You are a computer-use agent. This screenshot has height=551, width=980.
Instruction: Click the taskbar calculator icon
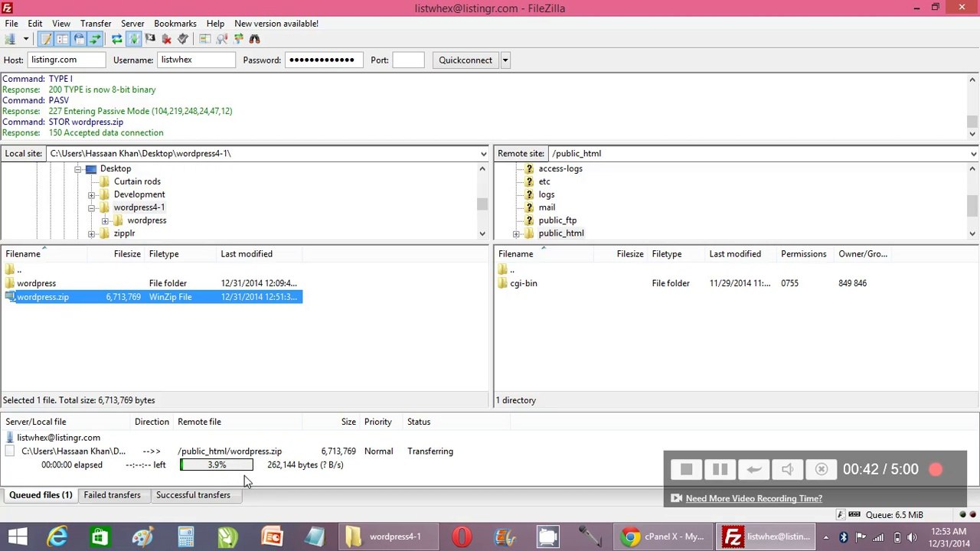pyautogui.click(x=186, y=536)
